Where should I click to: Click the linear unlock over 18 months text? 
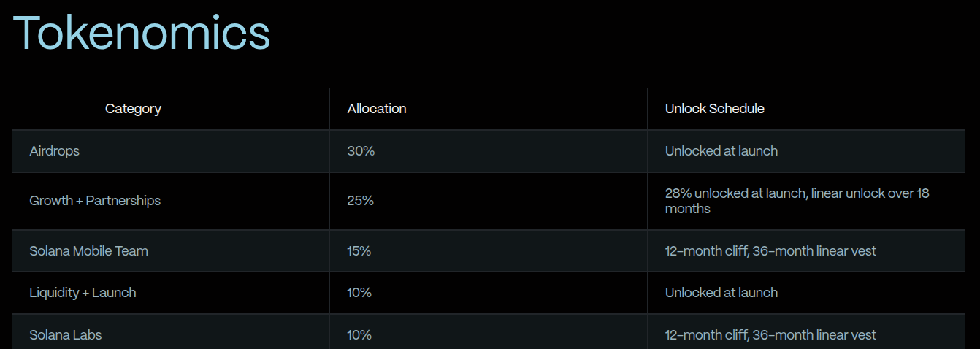797,201
